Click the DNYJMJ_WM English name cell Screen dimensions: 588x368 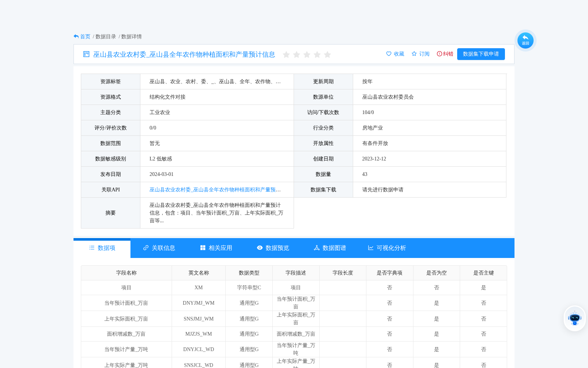click(x=199, y=303)
